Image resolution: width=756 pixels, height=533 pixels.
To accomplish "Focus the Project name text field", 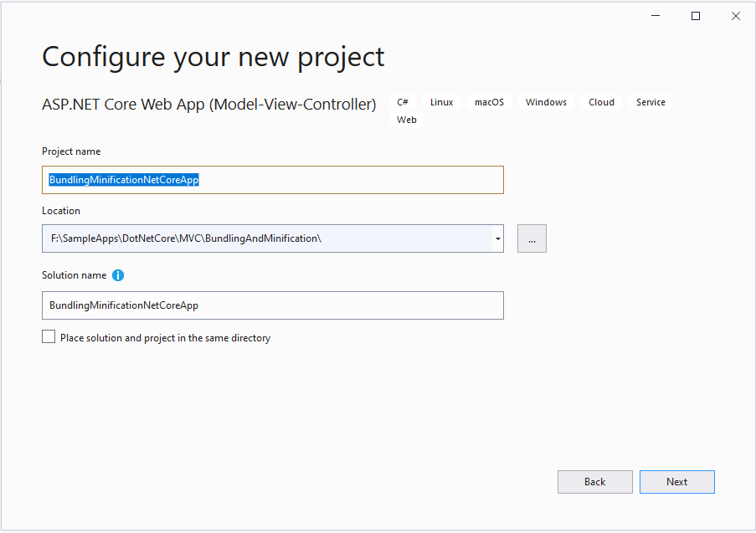I will 273,180.
